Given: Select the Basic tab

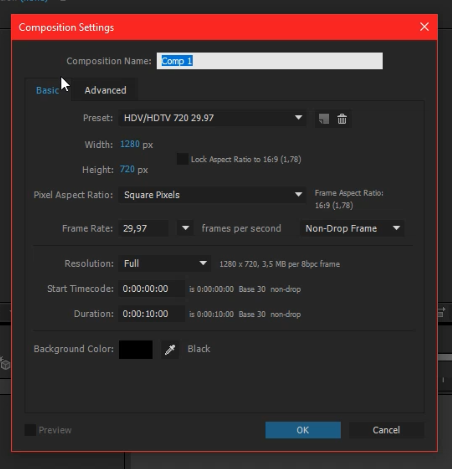Looking at the screenshot, I should point(47,90).
